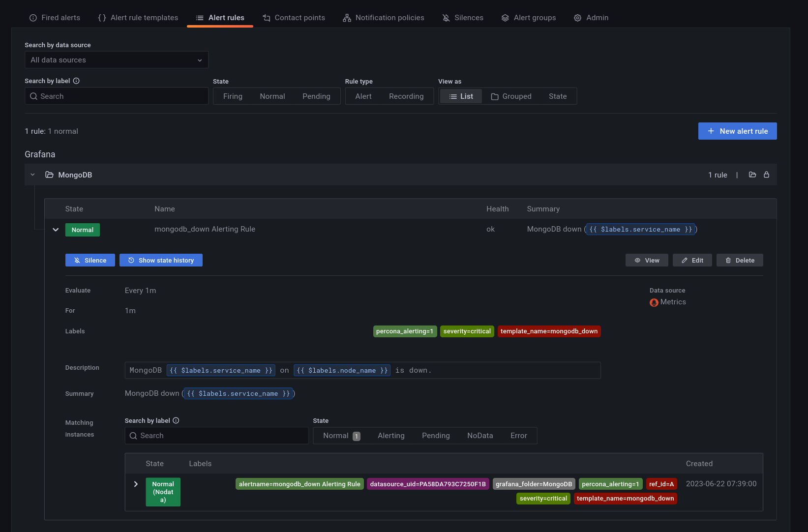Collapse the MongoDB folder group

coord(33,175)
